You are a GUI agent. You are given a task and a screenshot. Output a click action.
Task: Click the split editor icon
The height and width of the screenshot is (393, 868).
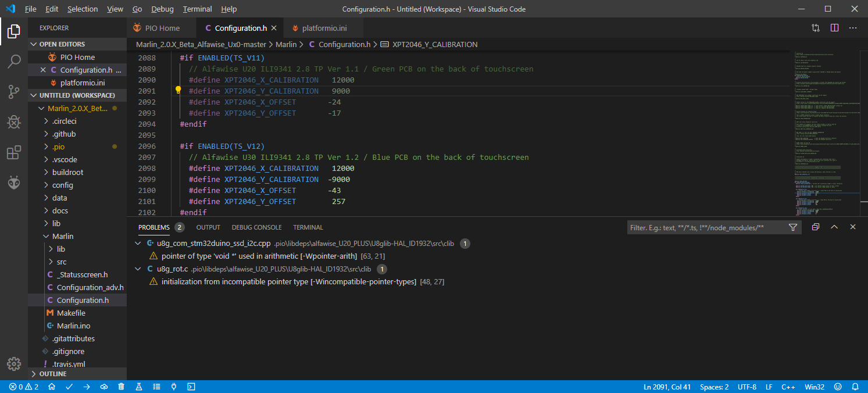click(x=834, y=28)
